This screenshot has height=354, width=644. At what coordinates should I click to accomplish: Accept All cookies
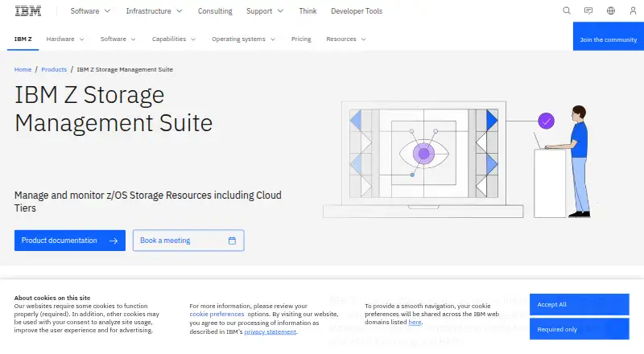[579, 304]
